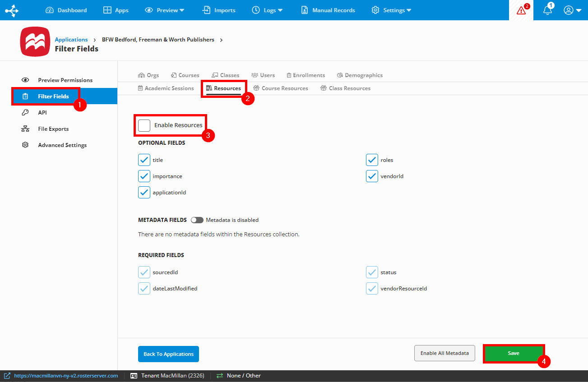
Task: Switch to the Demographics tab
Action: (360, 75)
